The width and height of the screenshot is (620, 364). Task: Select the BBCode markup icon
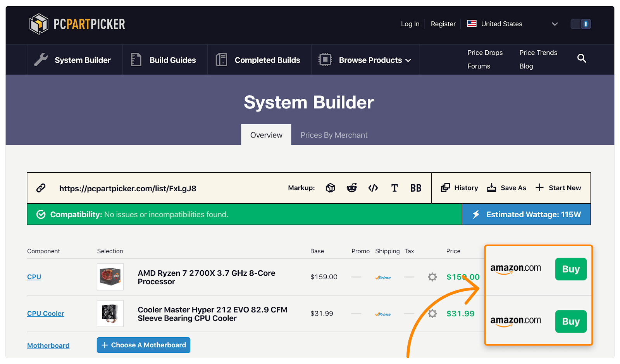point(416,188)
